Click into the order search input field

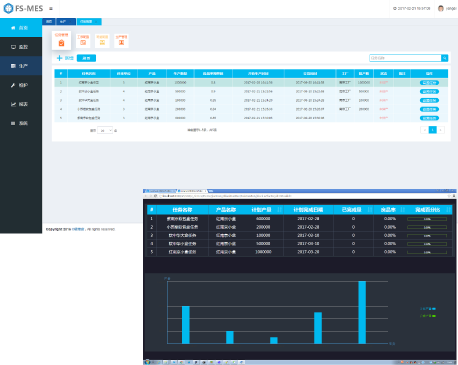click(405, 58)
